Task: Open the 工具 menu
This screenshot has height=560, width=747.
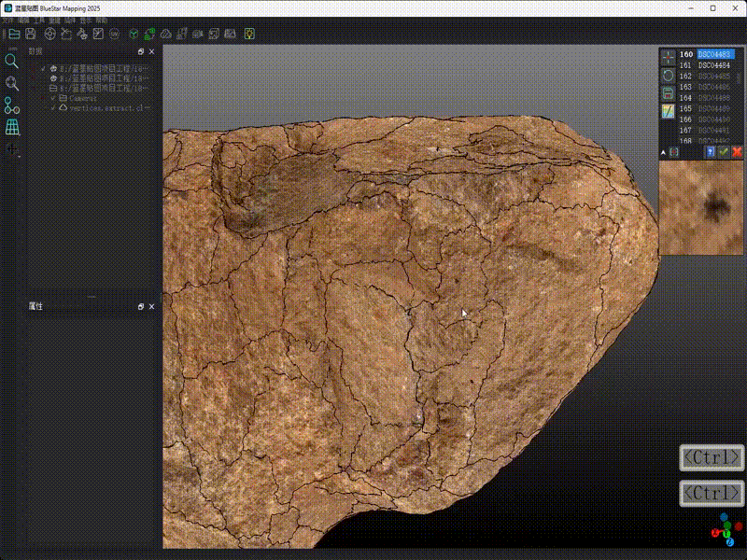Action: click(39, 21)
